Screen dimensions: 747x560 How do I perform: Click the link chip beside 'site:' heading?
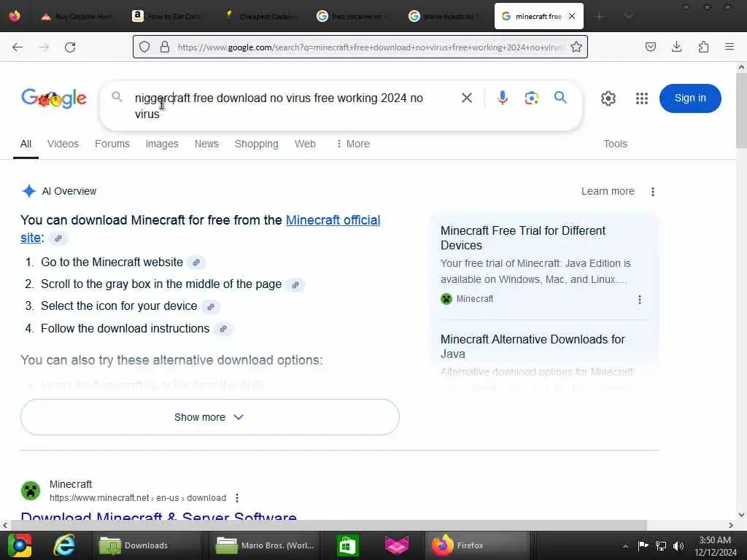pos(58,238)
